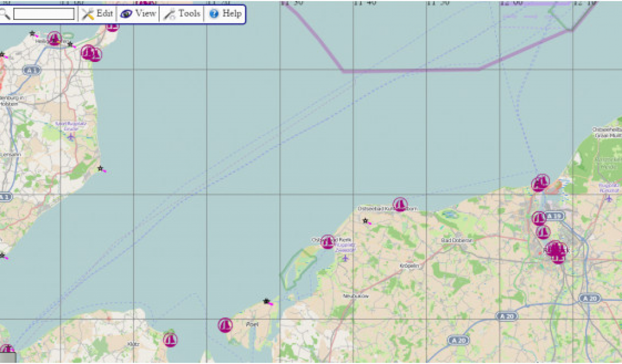The width and height of the screenshot is (622, 364).
Task: Select harbour marker beside the A 19 shield
Action: (x=539, y=218)
